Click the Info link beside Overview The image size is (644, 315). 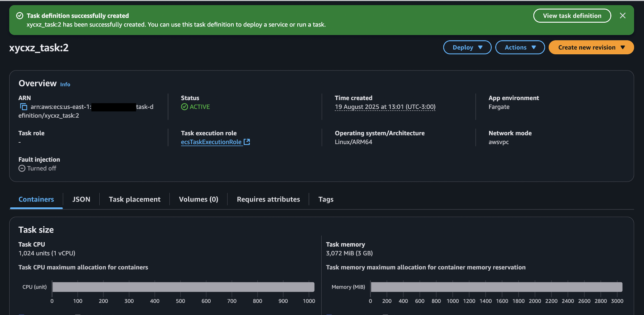pos(65,85)
